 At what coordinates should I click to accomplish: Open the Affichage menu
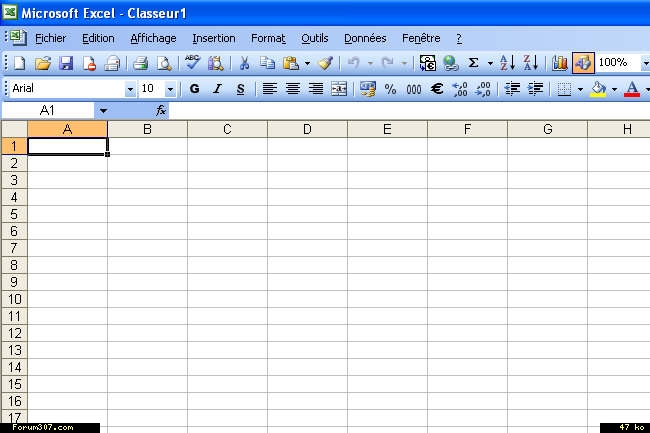[x=153, y=38]
